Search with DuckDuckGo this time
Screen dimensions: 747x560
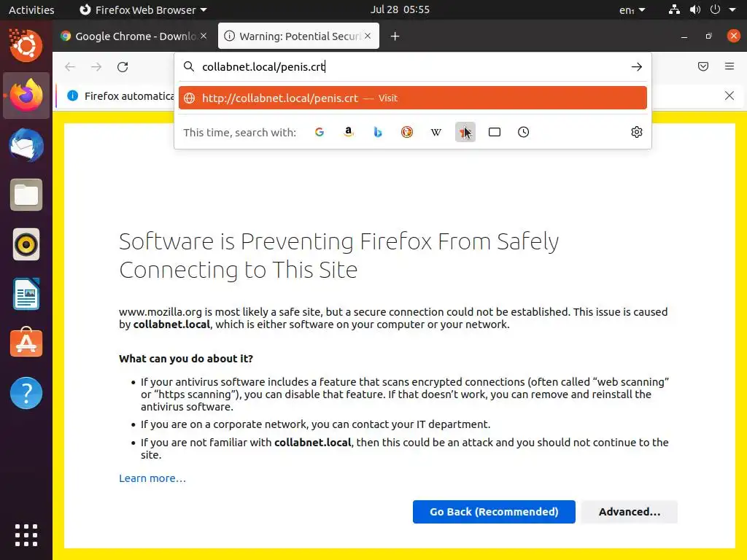coord(407,132)
